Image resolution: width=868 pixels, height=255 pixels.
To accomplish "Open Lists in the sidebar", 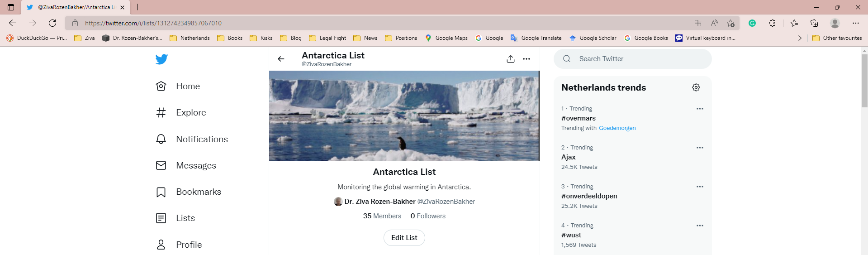I will pos(175,218).
